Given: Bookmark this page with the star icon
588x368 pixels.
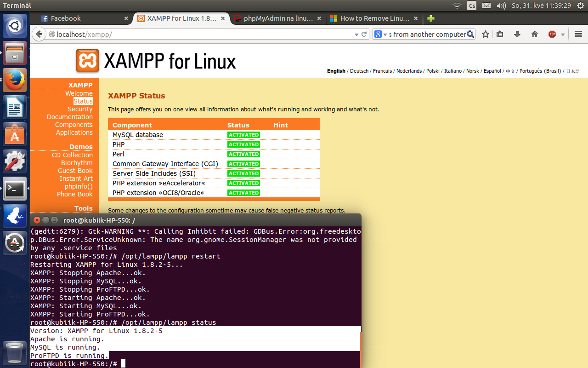Looking at the screenshot, I should pos(486,34).
